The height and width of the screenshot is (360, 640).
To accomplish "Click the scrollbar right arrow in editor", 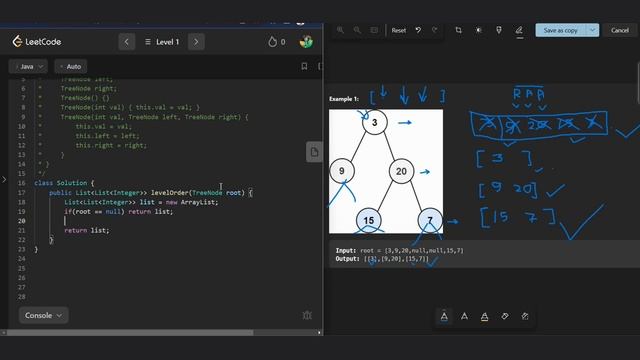I will pos(319,333).
